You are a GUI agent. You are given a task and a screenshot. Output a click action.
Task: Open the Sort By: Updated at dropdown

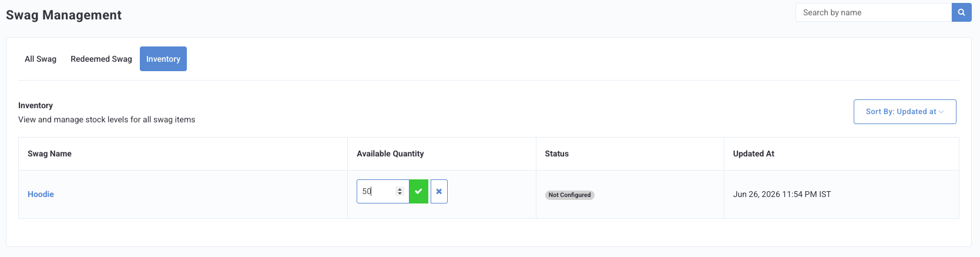click(905, 112)
